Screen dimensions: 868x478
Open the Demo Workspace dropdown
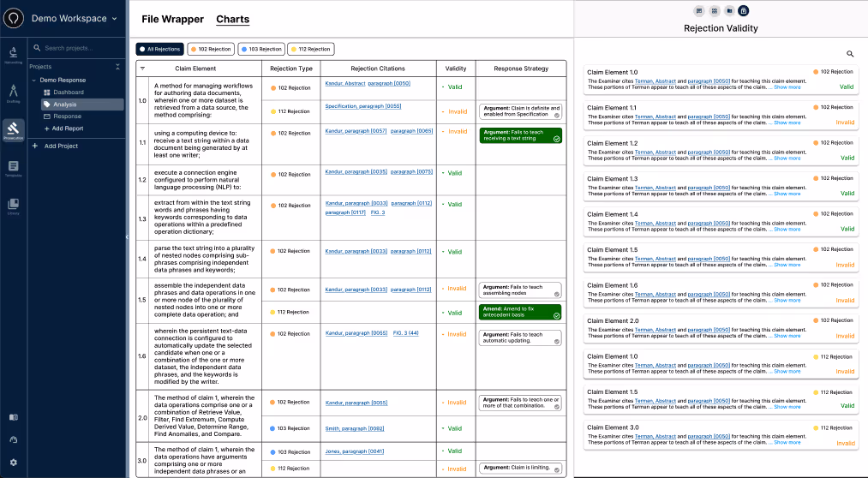[75, 18]
